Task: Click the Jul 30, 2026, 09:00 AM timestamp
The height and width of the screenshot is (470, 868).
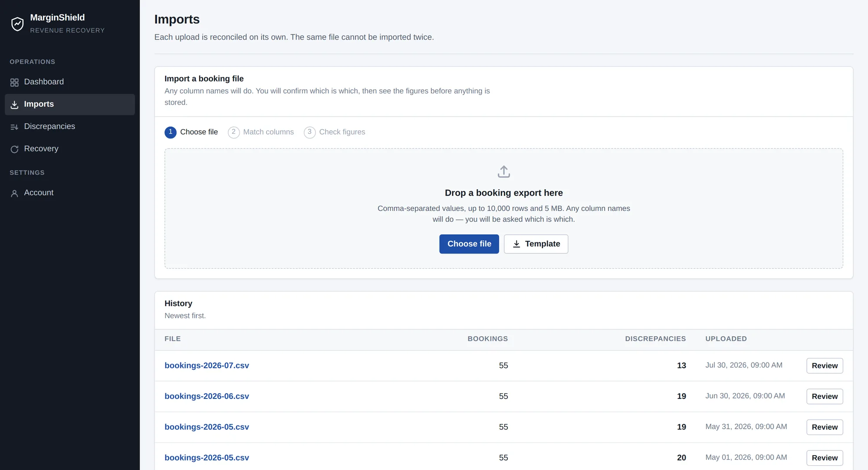Action: [744, 365]
